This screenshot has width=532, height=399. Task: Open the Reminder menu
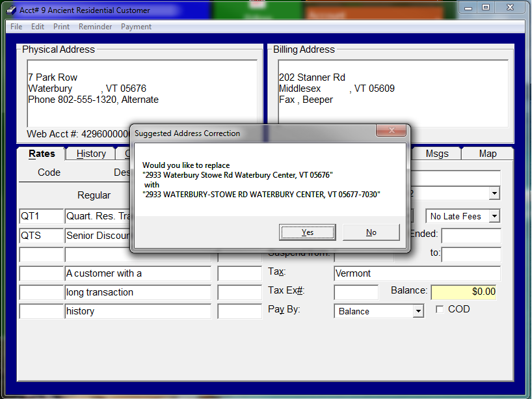click(x=96, y=27)
